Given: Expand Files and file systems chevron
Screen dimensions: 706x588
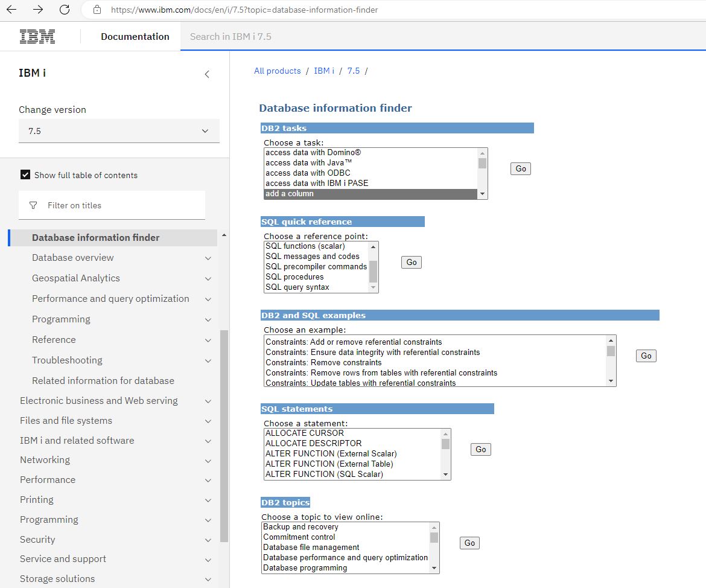Looking at the screenshot, I should click(208, 421).
